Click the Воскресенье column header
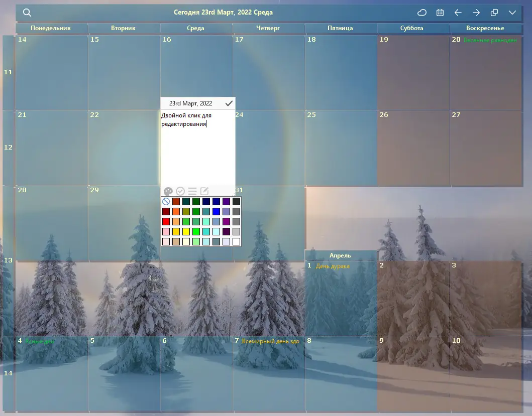Screen dimensions: 532x416 click(485, 28)
